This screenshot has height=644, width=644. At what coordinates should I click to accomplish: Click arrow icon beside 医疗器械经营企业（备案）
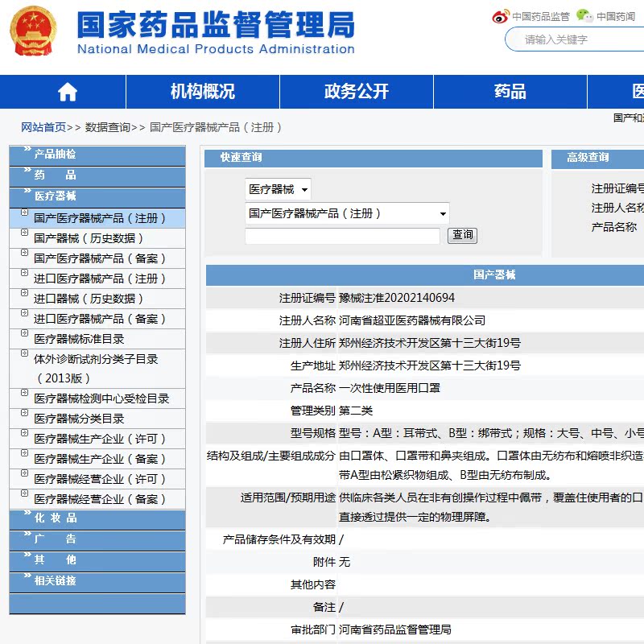[x=25, y=493]
